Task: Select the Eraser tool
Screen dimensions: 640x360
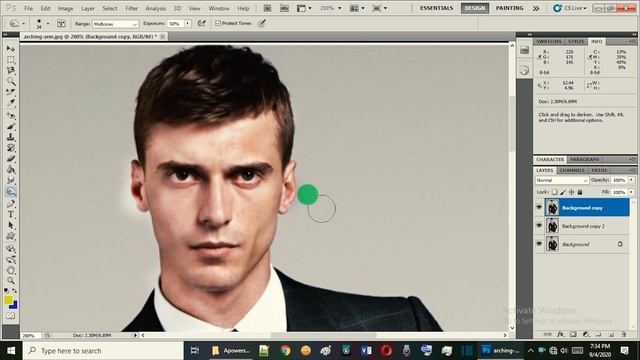Action: (x=11, y=159)
